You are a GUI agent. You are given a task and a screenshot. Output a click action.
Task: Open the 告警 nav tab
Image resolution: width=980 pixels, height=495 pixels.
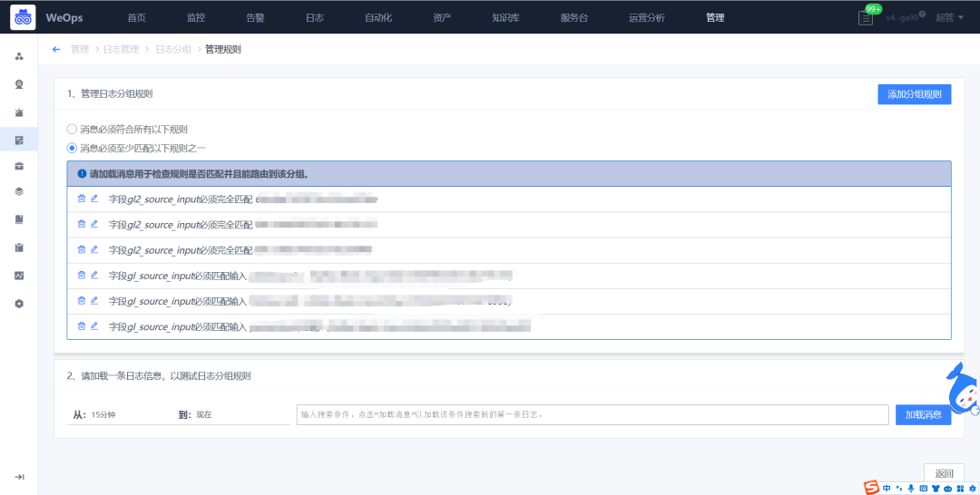255,18
